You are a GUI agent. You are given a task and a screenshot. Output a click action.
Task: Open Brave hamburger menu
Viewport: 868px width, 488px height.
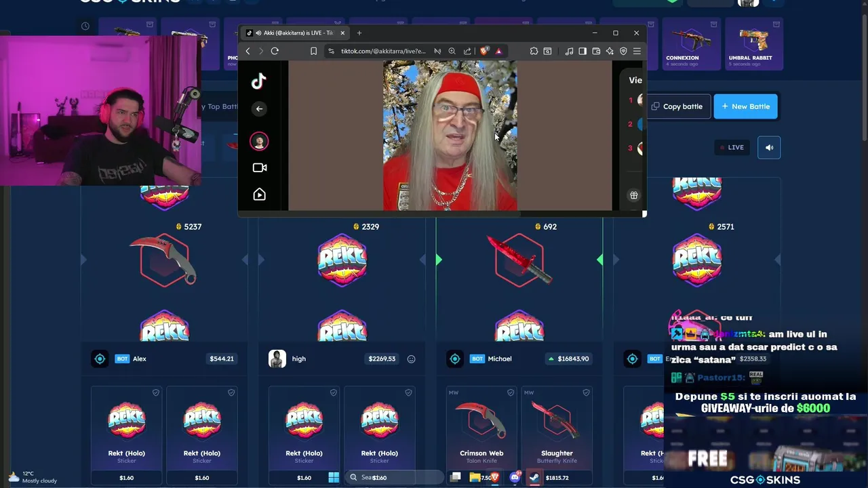pos(637,51)
